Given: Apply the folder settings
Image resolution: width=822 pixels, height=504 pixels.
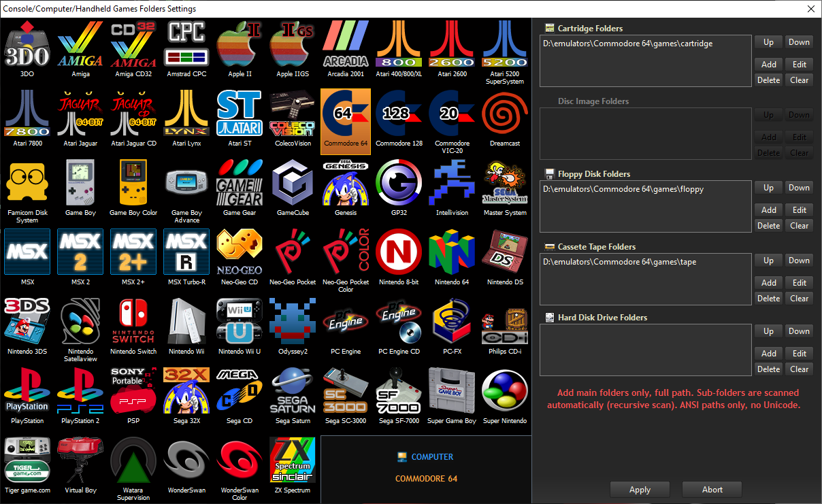Looking at the screenshot, I should pyautogui.click(x=640, y=490).
